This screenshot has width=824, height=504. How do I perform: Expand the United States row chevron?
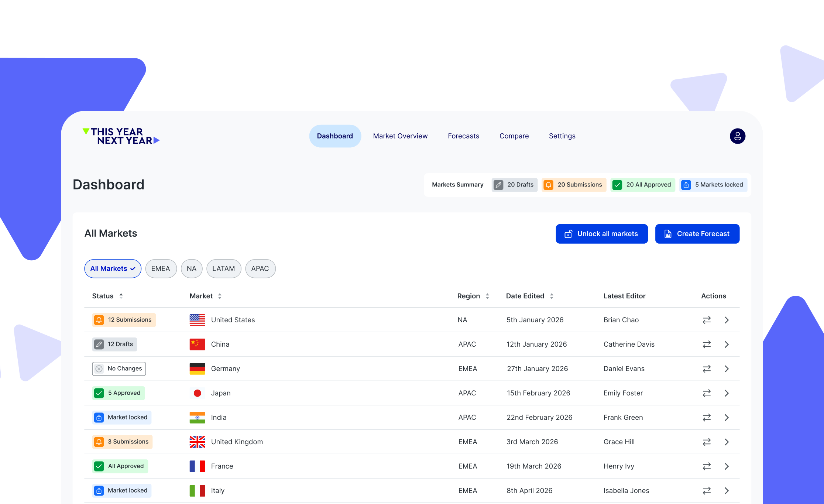click(727, 320)
